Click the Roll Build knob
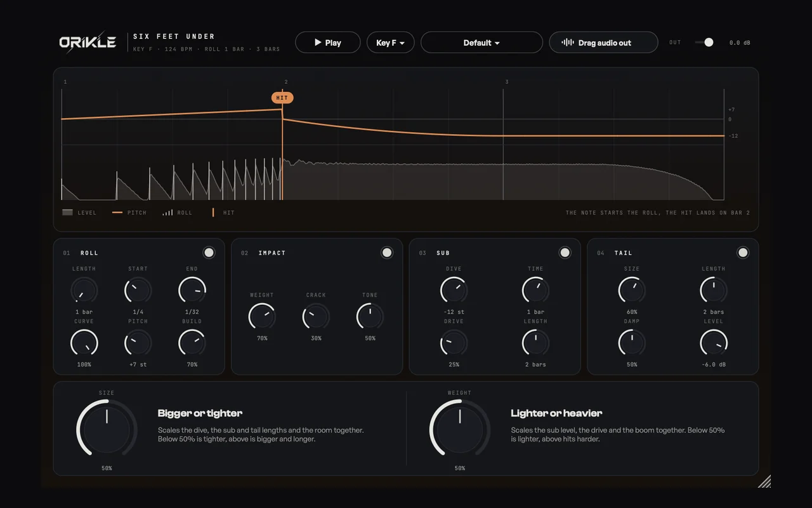 click(x=192, y=343)
